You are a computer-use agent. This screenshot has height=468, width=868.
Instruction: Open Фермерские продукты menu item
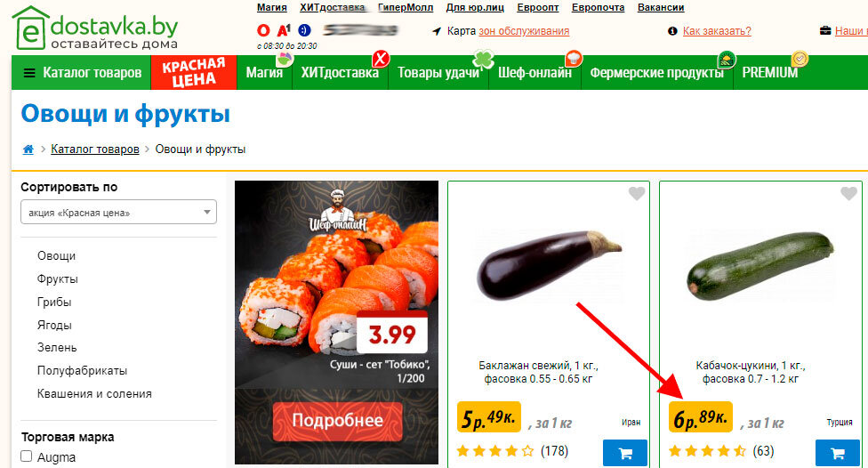pos(656,73)
